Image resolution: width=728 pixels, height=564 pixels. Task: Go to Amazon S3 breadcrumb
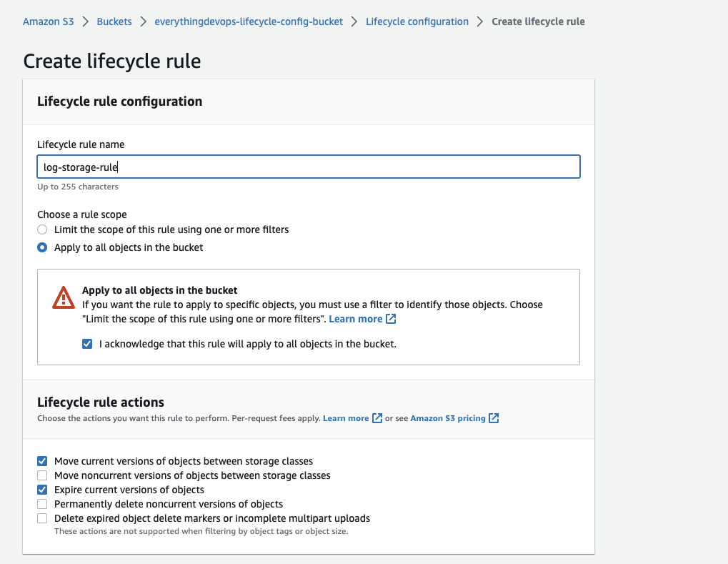(x=48, y=21)
